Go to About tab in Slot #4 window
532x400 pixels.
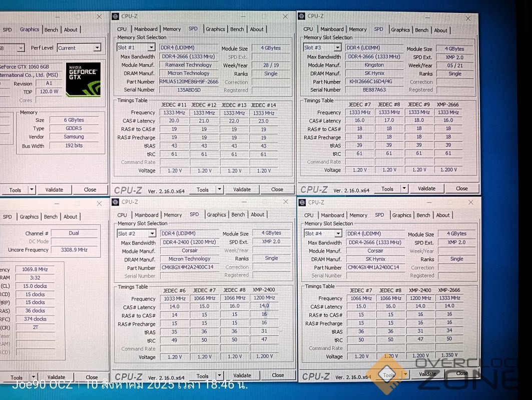click(442, 215)
